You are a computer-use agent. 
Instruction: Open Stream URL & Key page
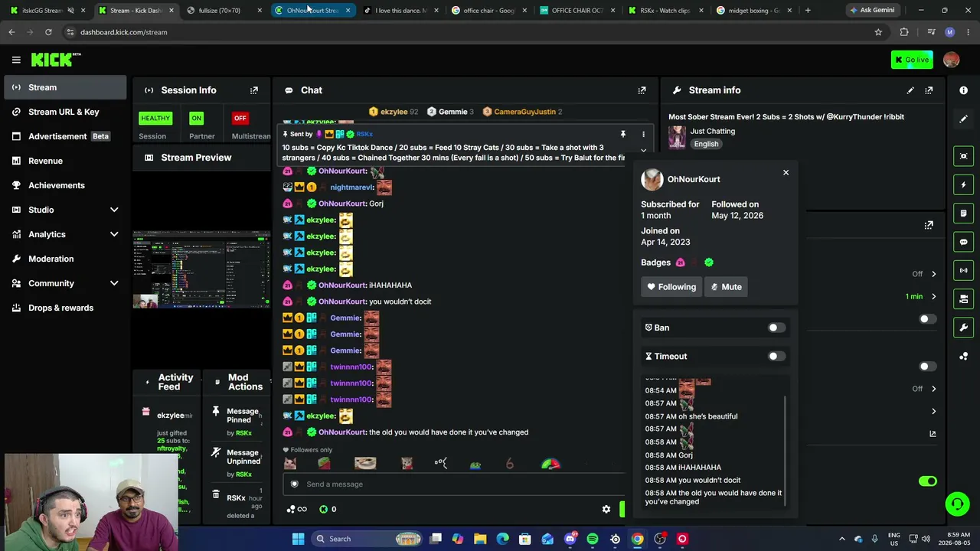click(x=64, y=112)
